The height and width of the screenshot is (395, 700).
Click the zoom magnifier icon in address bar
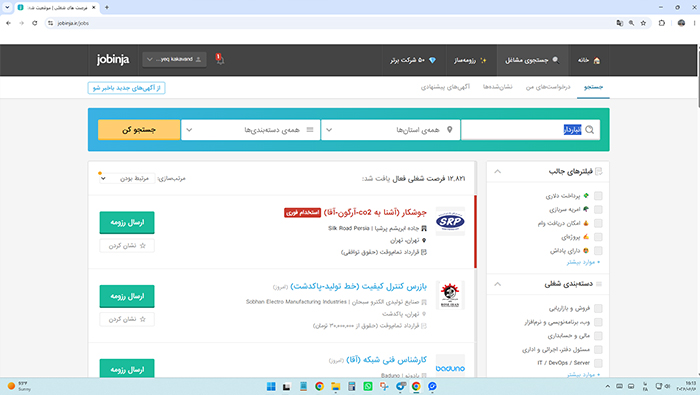[631, 23]
